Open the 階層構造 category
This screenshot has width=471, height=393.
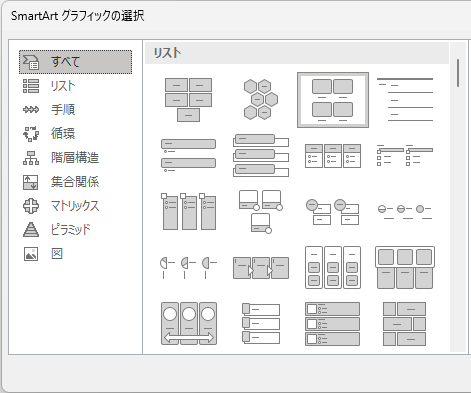tap(75, 158)
